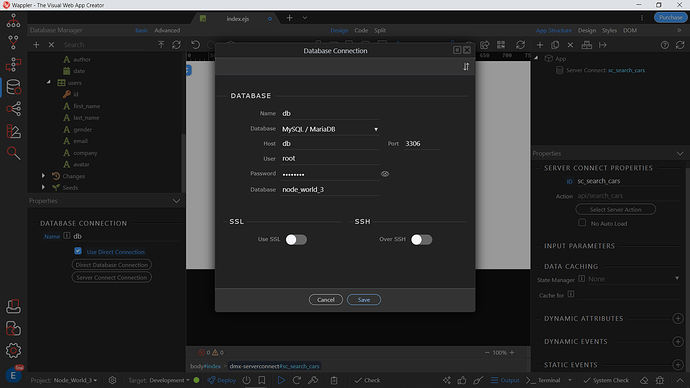Image resolution: width=690 pixels, height=388 pixels.
Task: Save the database connection
Action: pos(364,300)
